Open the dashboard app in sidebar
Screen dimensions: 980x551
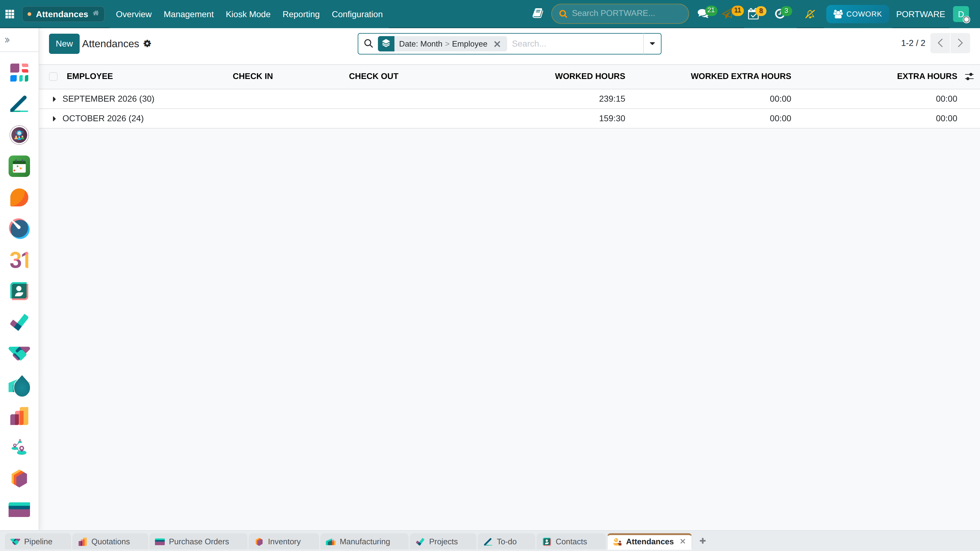[19, 73]
